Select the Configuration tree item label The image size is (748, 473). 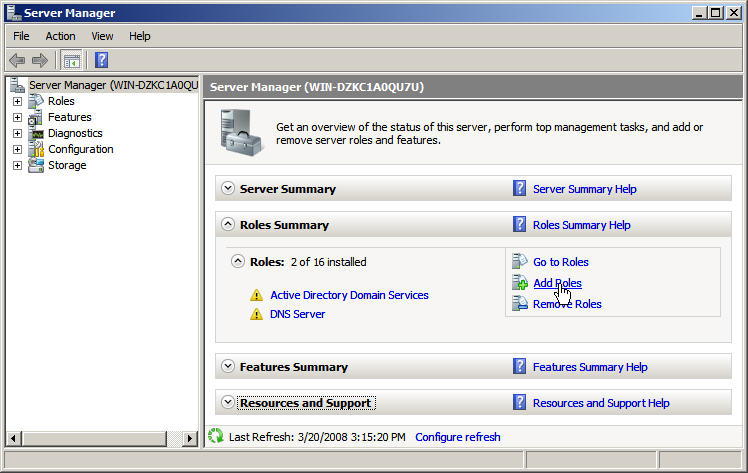click(x=81, y=149)
